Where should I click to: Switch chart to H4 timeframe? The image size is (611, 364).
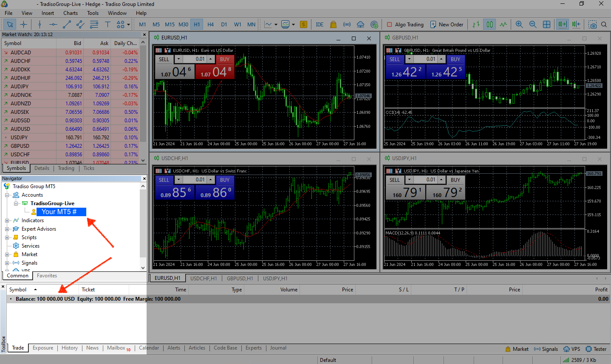tap(210, 24)
